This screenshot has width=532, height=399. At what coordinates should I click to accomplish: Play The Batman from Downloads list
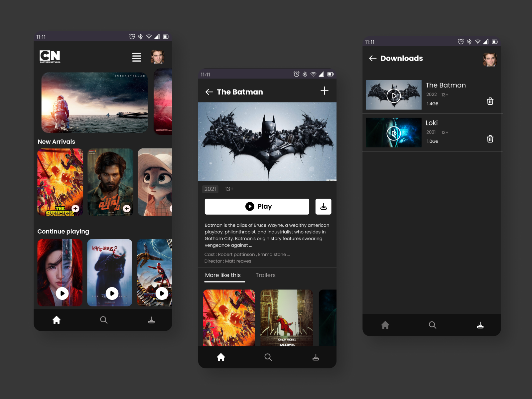point(393,95)
